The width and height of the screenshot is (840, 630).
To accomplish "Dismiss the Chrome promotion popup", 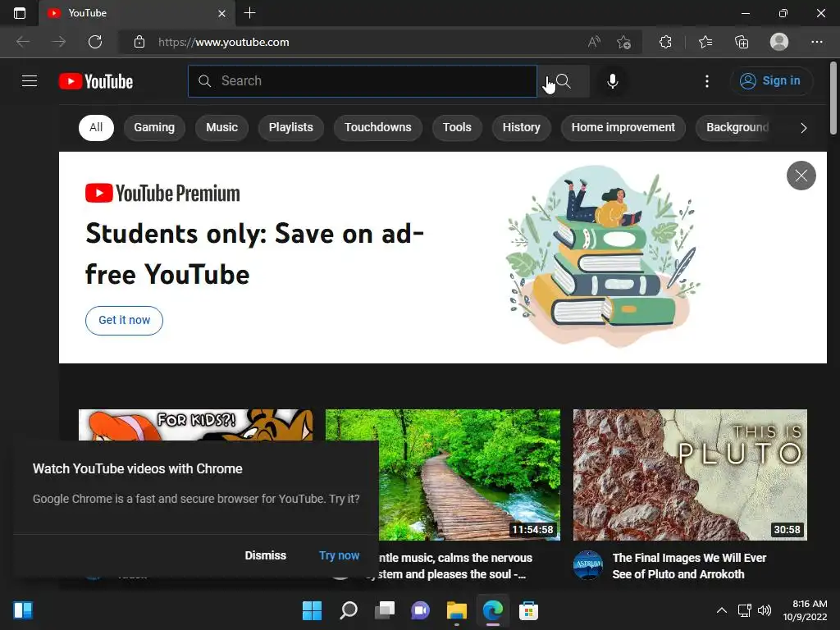I will click(265, 555).
